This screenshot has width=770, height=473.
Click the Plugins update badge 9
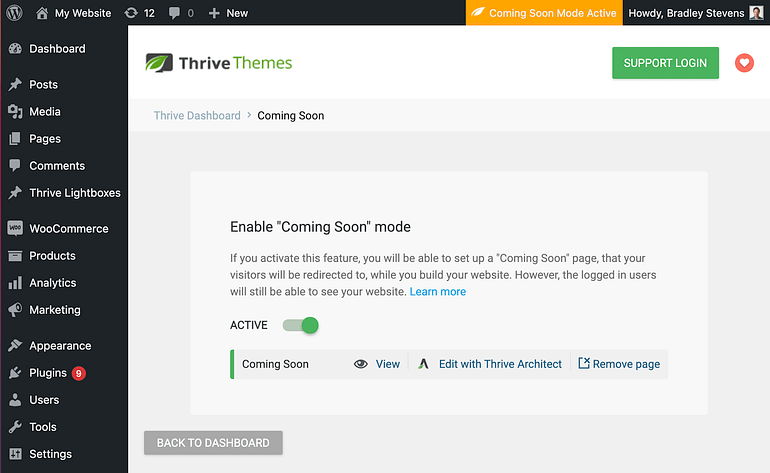click(x=79, y=373)
